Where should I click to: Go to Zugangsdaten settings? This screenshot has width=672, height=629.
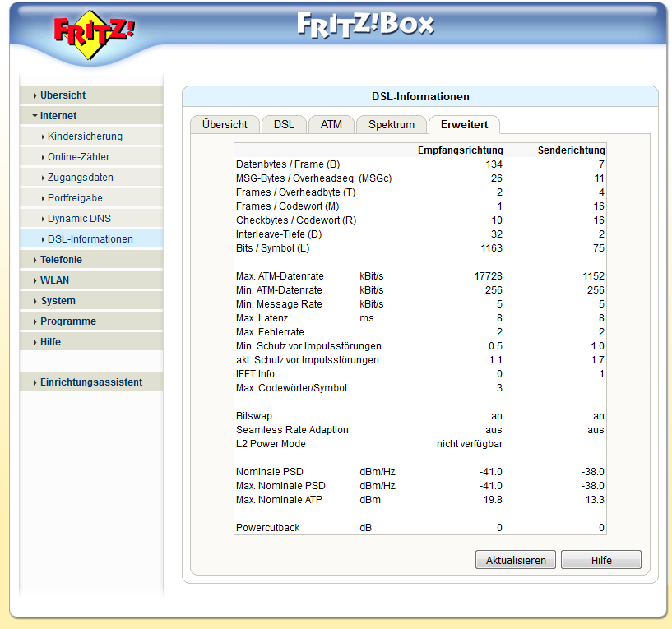pos(81,178)
